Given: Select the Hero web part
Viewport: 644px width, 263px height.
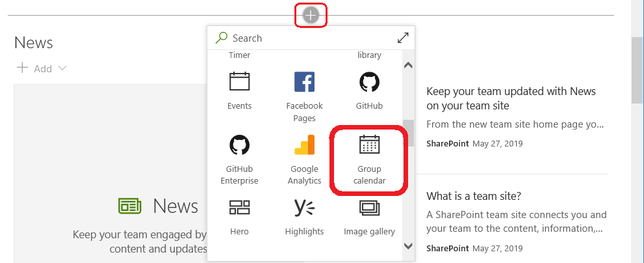Looking at the screenshot, I should coord(239,217).
